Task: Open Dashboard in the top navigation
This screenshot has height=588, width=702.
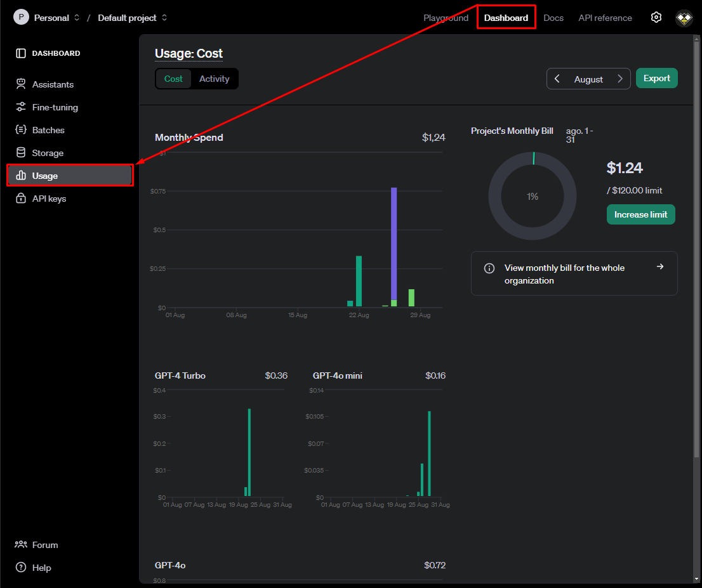Action: tap(506, 18)
